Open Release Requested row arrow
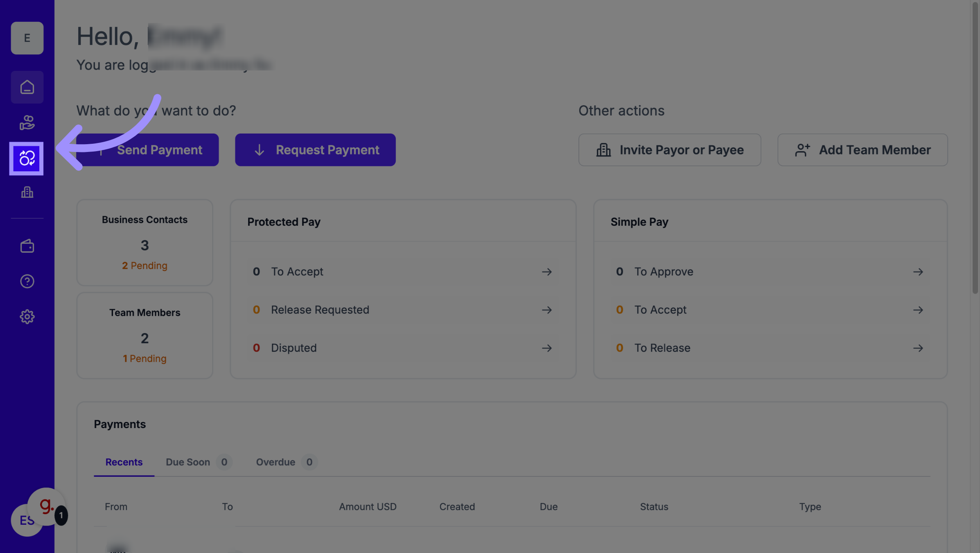980x553 pixels. 546,310
